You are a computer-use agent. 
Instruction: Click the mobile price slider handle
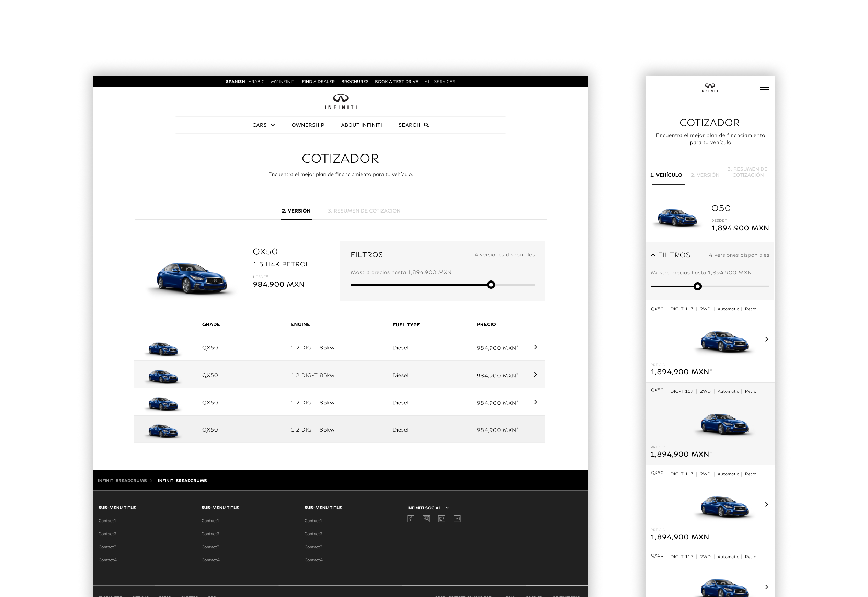coord(697,287)
